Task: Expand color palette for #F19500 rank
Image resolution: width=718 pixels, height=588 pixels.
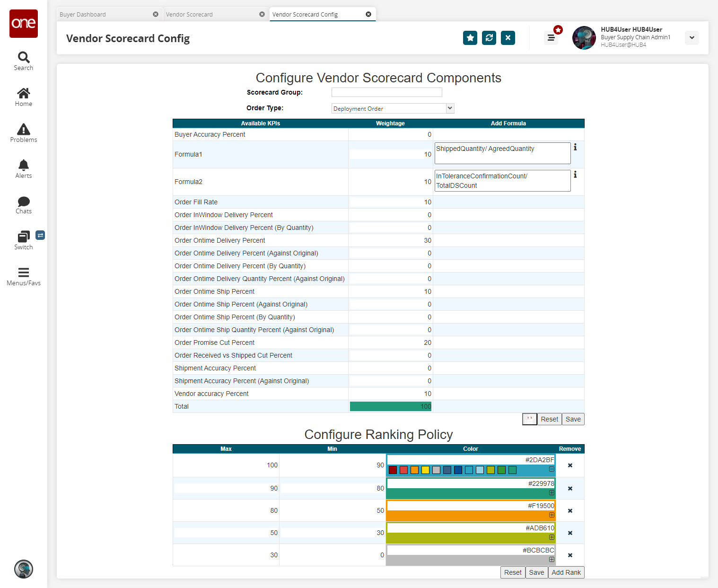Action: point(552,515)
